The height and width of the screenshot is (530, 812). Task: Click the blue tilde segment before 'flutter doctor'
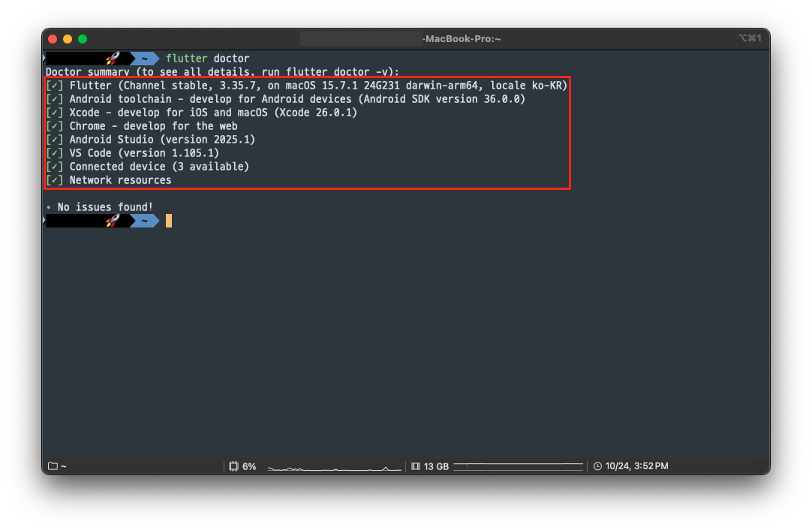(145, 59)
